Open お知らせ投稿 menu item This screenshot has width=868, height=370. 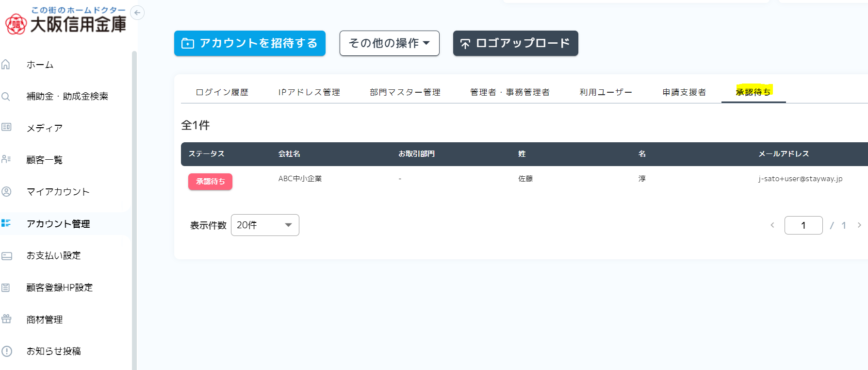point(53,351)
